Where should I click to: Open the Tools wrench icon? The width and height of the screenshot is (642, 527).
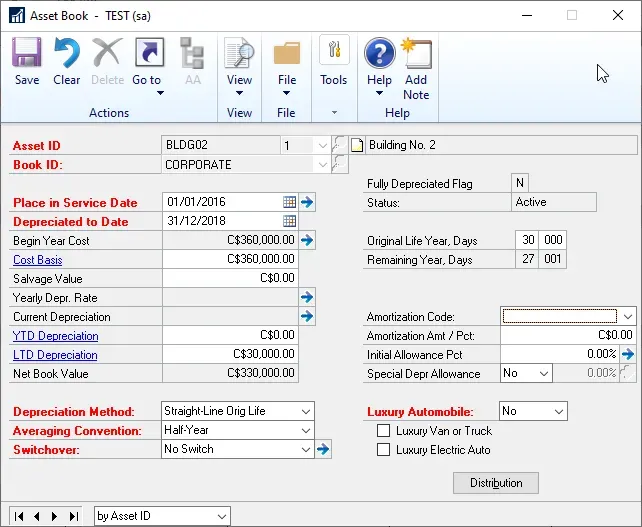(334, 50)
